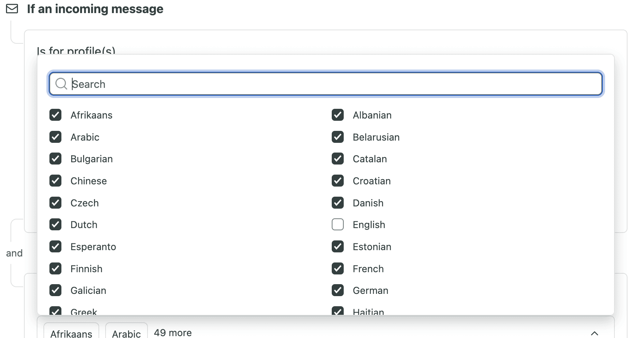
Task: Uncheck the Afrikaans language checkbox
Action: 55,115
